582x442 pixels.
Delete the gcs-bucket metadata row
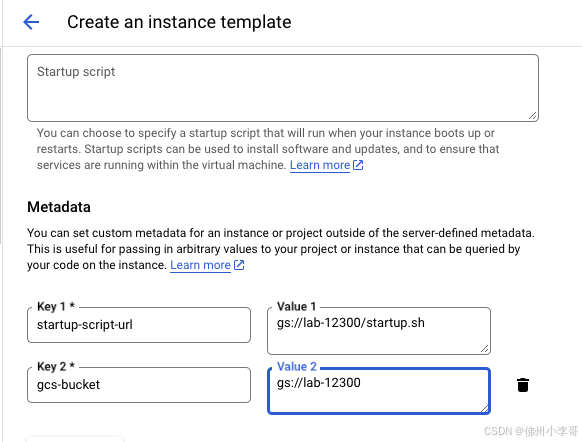tap(523, 385)
